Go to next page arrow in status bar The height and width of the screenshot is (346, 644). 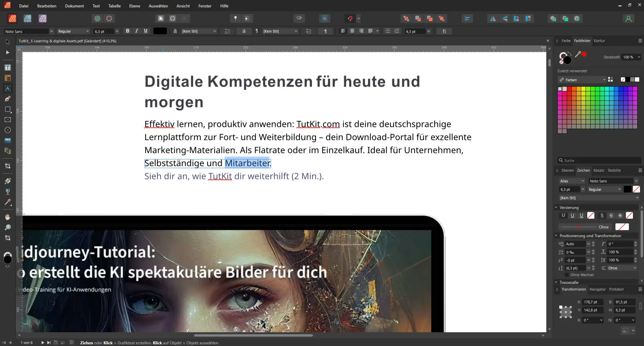(43, 343)
